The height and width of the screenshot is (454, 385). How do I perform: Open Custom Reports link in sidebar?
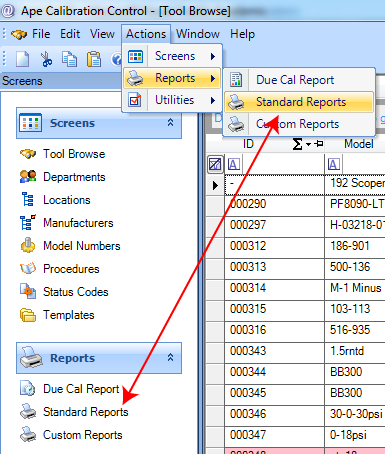(x=83, y=435)
